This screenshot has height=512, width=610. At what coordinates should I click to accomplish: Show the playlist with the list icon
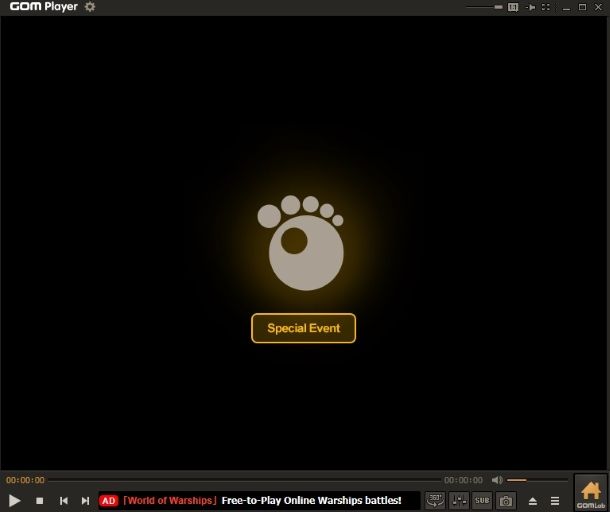click(x=555, y=501)
